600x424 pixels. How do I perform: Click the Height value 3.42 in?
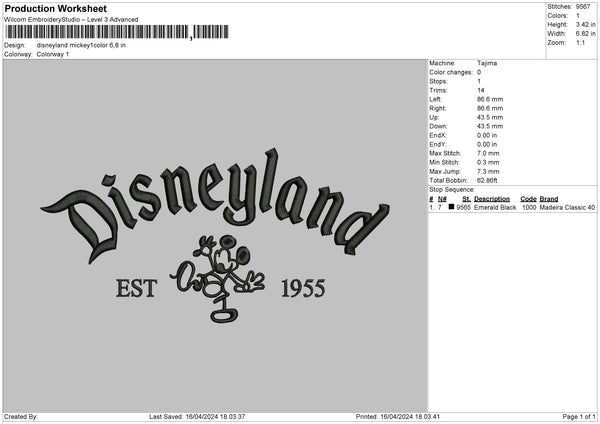click(x=585, y=24)
